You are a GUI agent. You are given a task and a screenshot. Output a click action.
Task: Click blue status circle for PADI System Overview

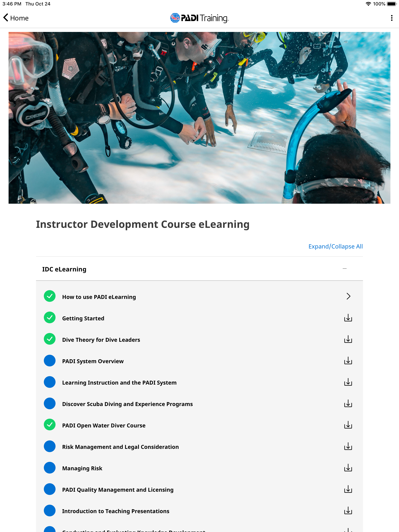(x=49, y=360)
